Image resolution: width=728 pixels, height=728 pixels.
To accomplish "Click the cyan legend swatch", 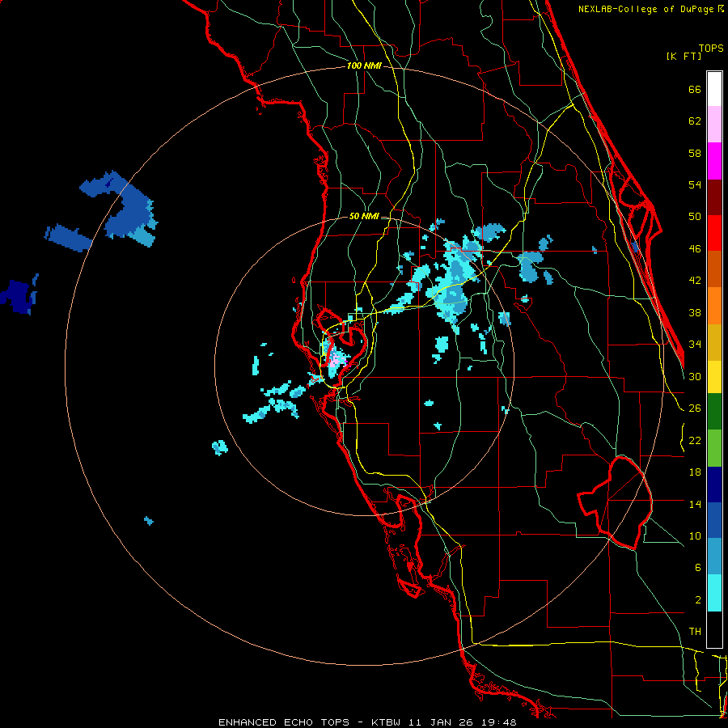I will pyautogui.click(x=714, y=593).
